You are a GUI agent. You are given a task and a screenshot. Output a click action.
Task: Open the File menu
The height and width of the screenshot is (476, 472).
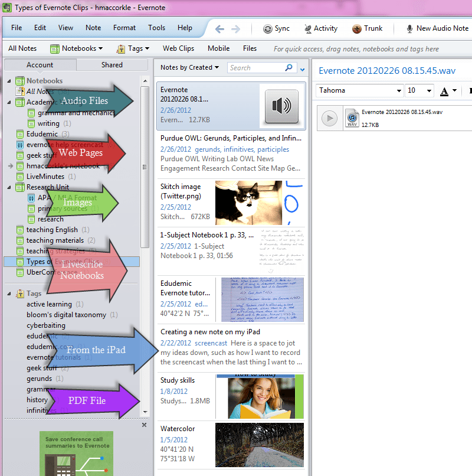17,28
